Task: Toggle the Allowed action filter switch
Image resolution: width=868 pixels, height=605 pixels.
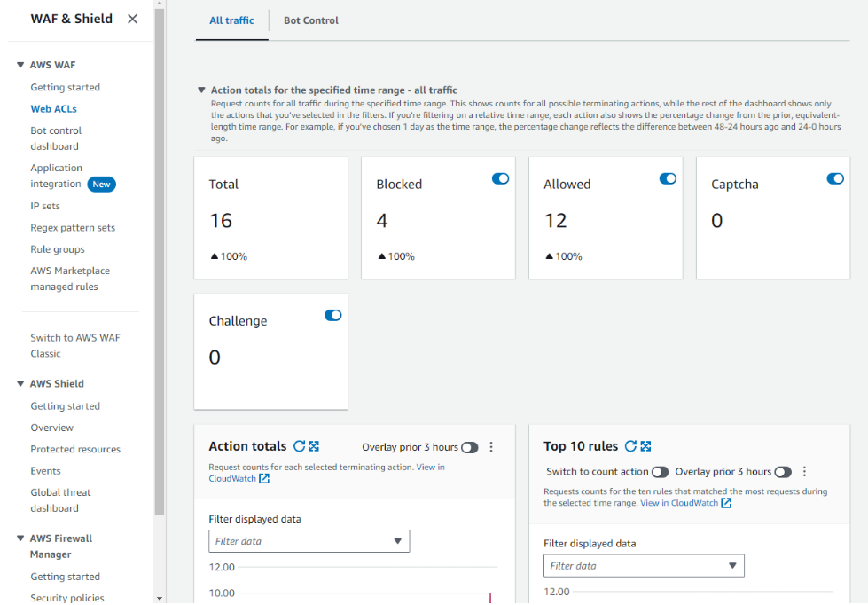Action: [x=668, y=178]
